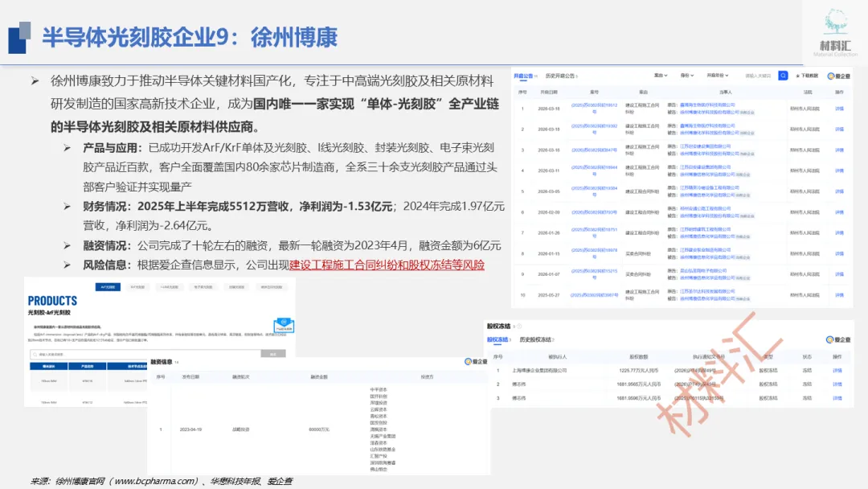Open 详情 for court notice row 1
This screenshot has height=489, width=868.
(839, 109)
